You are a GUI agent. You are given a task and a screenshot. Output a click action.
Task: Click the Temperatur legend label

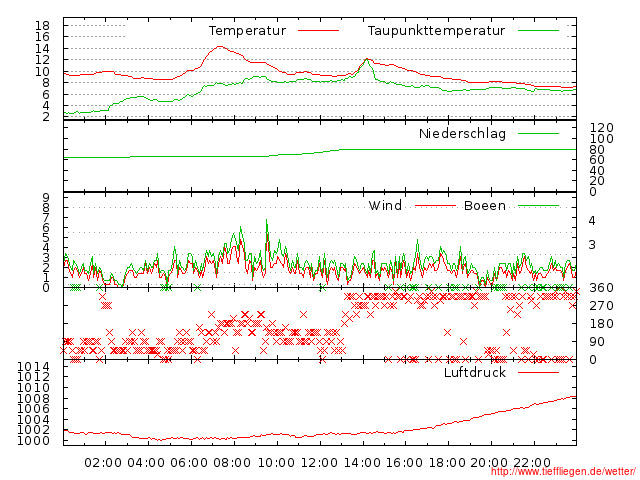pyautogui.click(x=247, y=31)
